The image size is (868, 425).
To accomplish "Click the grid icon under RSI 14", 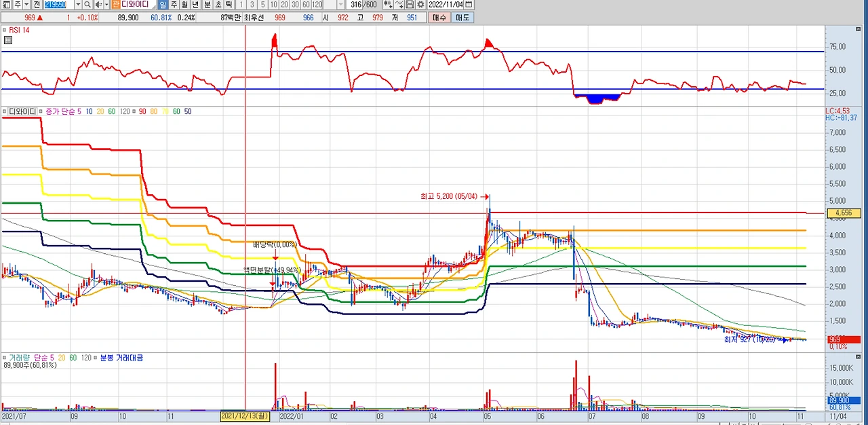I will (7, 40).
